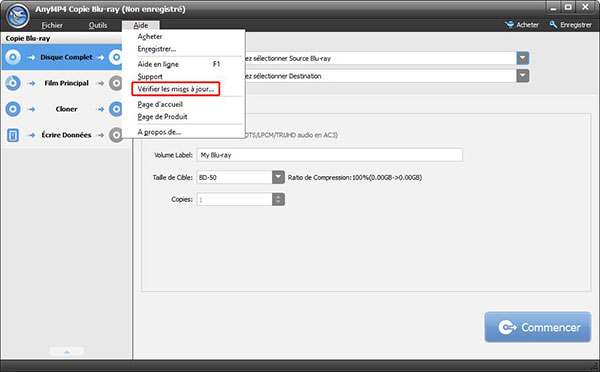Screen dimensions: 600x372
Task: Open the Destination selection field
Action: [x=380, y=76]
